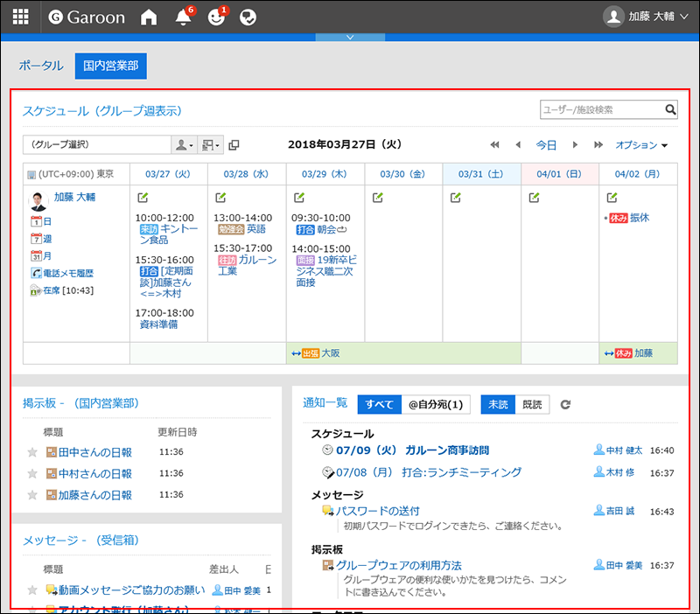Open the facility selection dropdown icon
Screen dimensions: 700x614
(210, 144)
